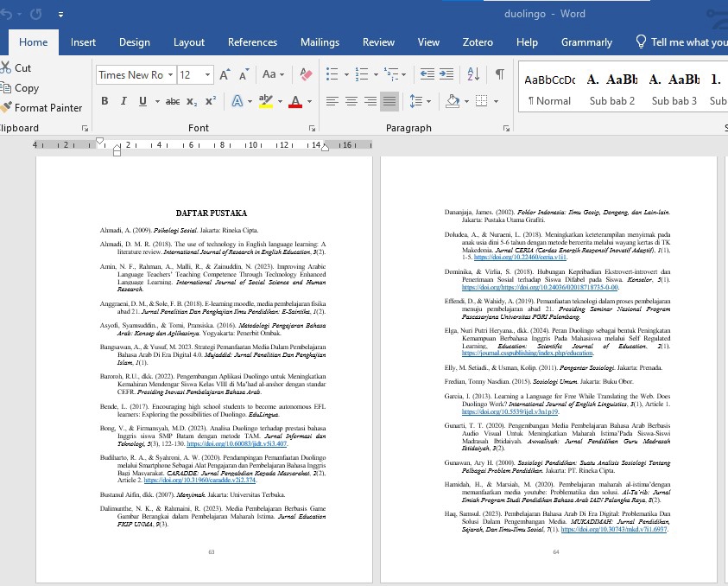728x586 pixels.
Task: Decrease font size with shrink font icon
Action: [244, 74]
